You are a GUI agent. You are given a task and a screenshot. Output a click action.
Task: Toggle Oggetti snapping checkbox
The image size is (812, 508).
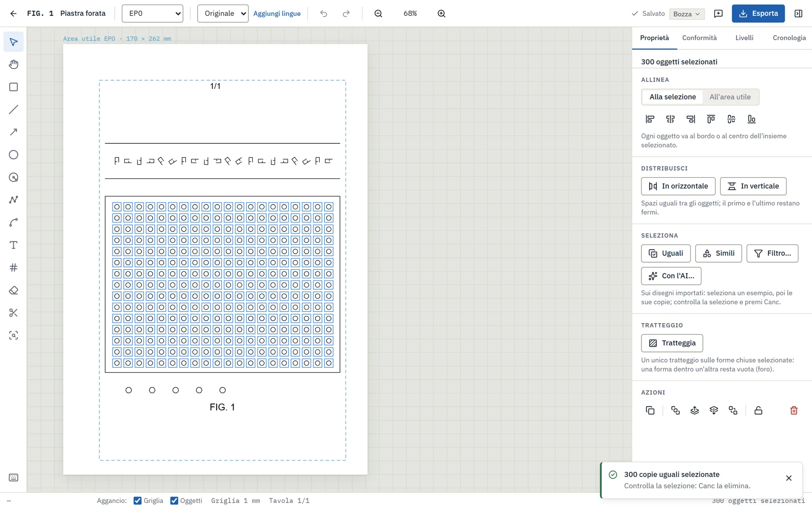[174, 501]
